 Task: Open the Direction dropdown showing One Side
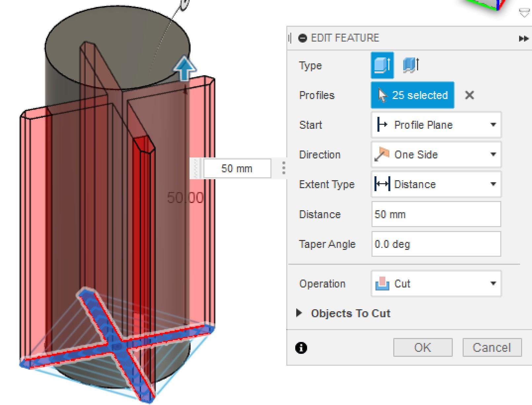(x=436, y=154)
